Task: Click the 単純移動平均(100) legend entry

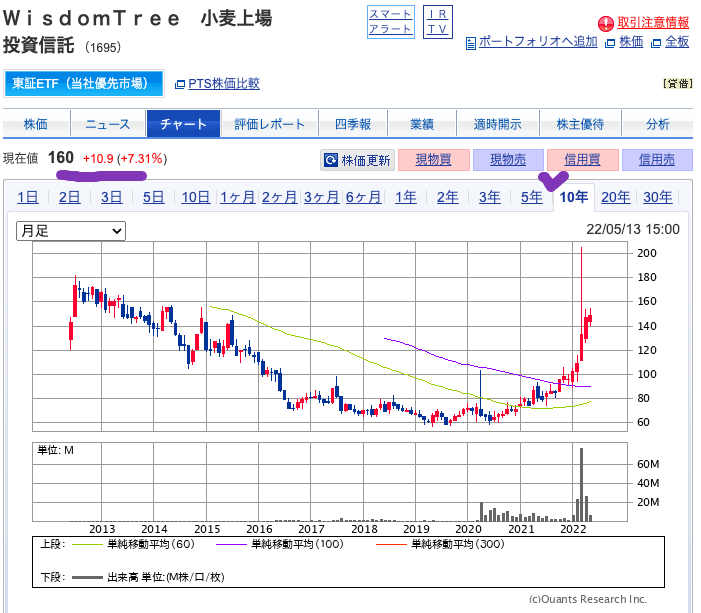Action: (280, 544)
